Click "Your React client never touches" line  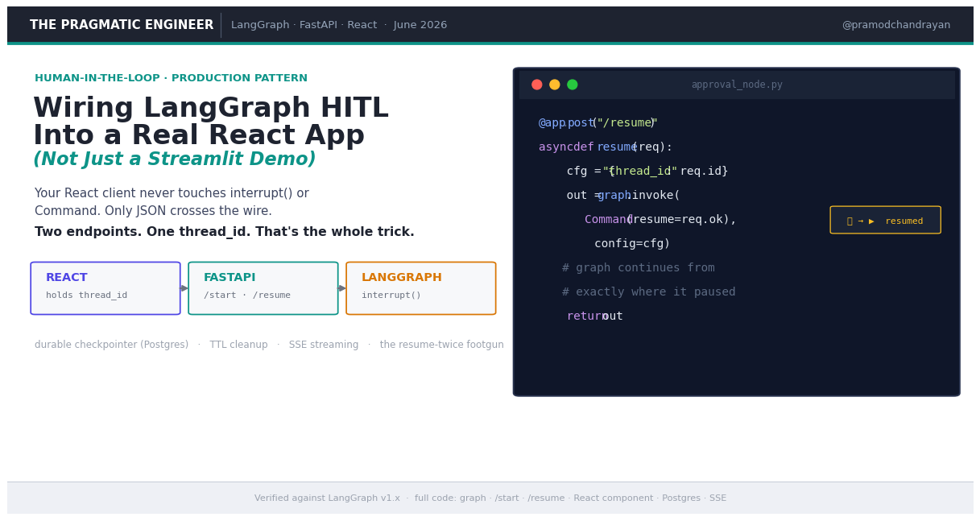pos(172,193)
